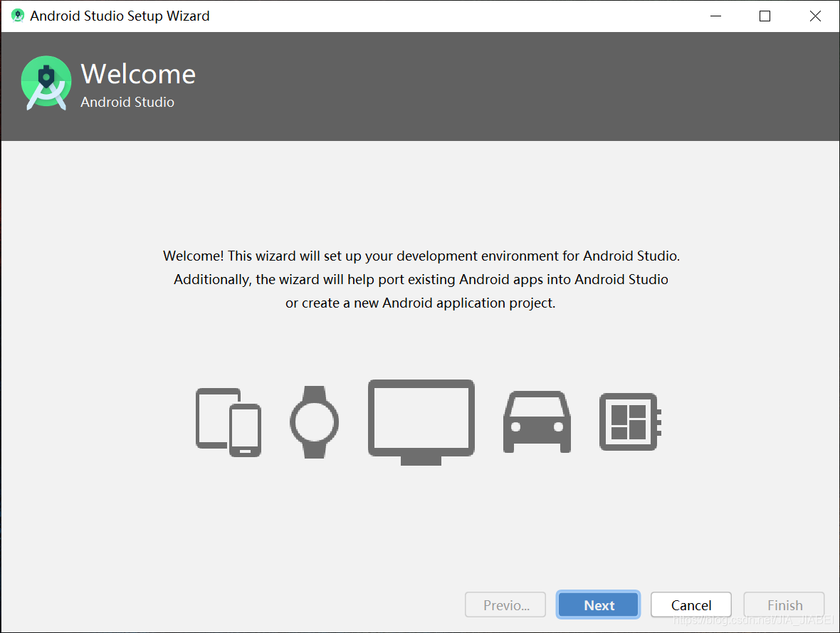840x633 pixels.
Task: Click the Android Studio logo in header
Action: point(46,83)
